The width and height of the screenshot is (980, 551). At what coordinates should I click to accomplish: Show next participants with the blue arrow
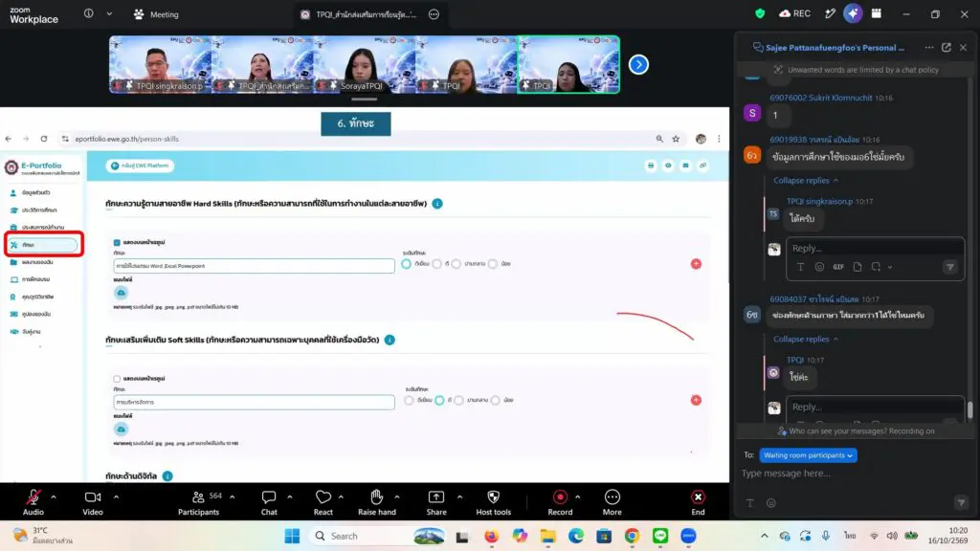(x=638, y=64)
